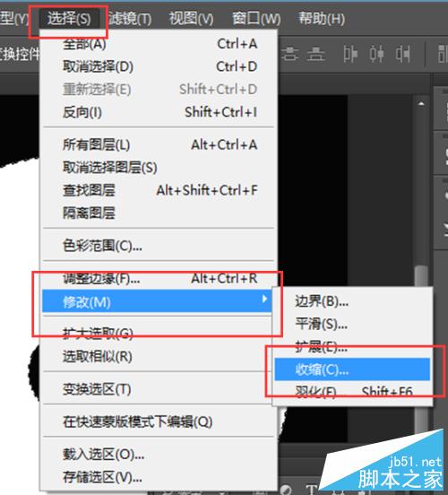Click the distribute vertical centers icon
The image size is (448, 495).
pyautogui.click(x=290, y=54)
